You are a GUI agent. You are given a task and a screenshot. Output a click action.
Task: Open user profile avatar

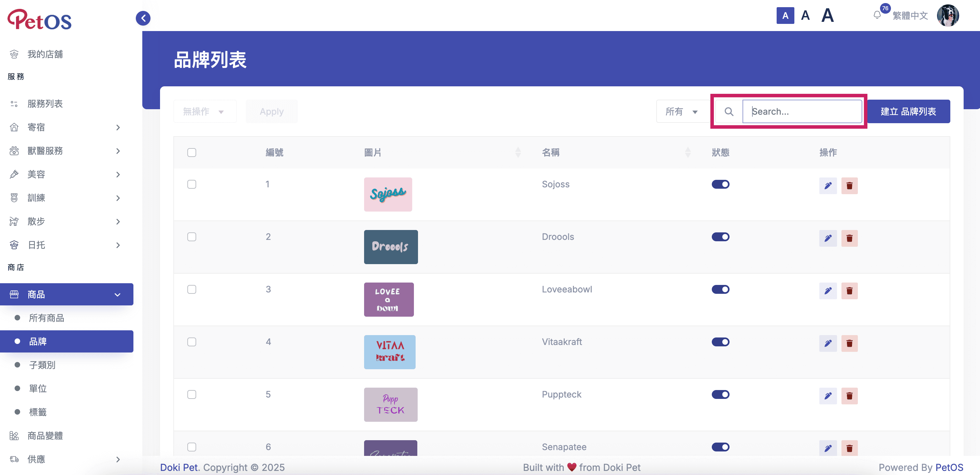(948, 16)
